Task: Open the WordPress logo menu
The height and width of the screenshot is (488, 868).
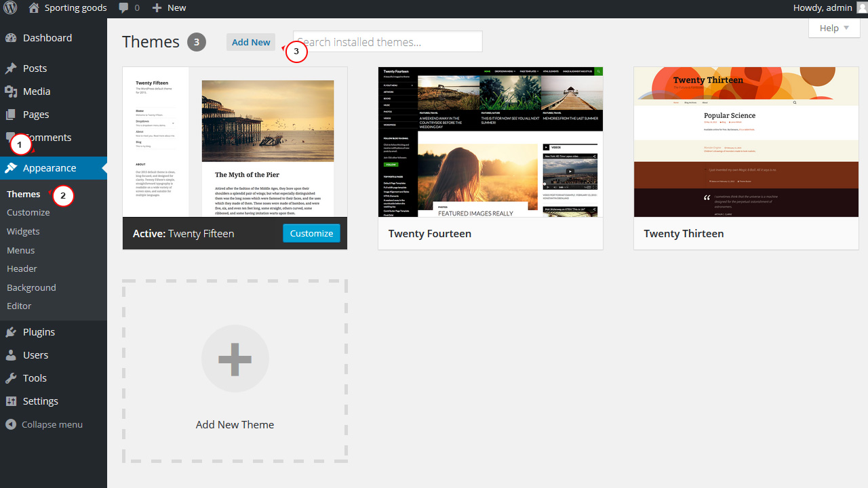Action: pos(10,8)
